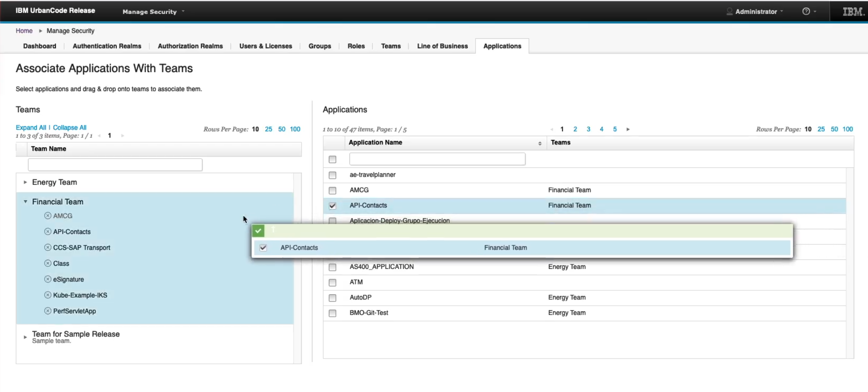Check the AS400_APPLICATION checkbox

[x=333, y=267]
